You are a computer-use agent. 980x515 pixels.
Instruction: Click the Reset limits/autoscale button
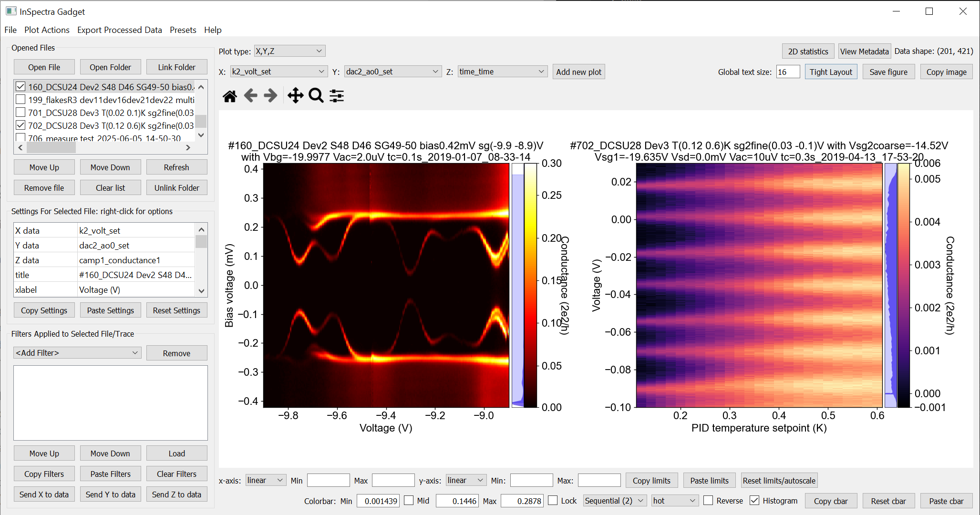click(x=779, y=481)
